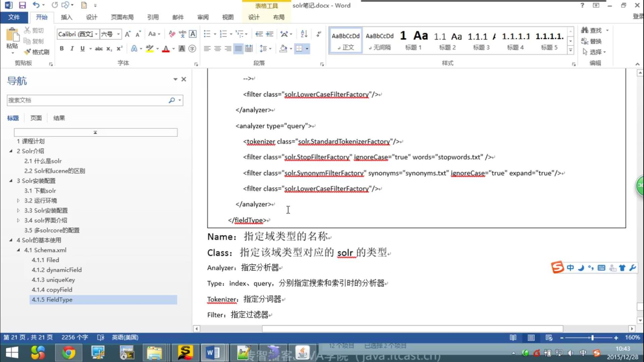
Task: Switch to the 引用 References tab
Action: 153,17
